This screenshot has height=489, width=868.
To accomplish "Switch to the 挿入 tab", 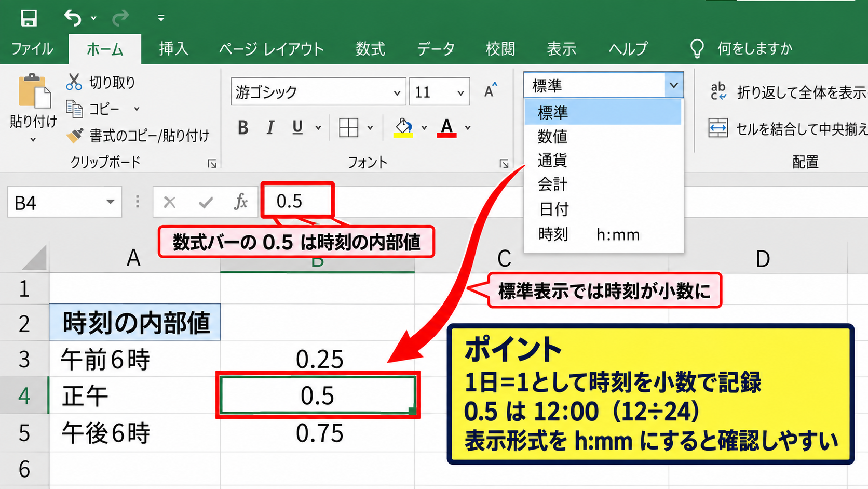I will click(x=173, y=49).
